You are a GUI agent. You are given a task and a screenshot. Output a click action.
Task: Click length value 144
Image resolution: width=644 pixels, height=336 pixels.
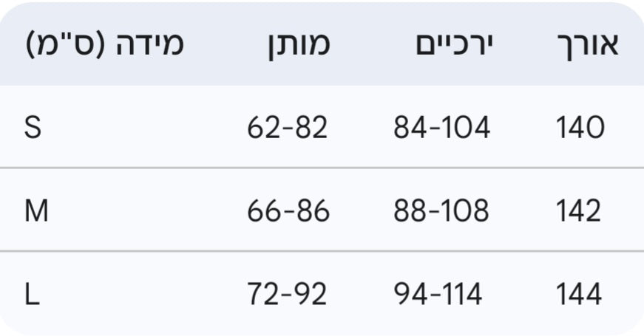[579, 295]
